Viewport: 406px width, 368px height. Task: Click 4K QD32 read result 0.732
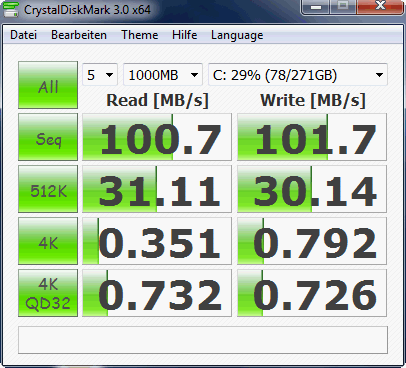157,293
